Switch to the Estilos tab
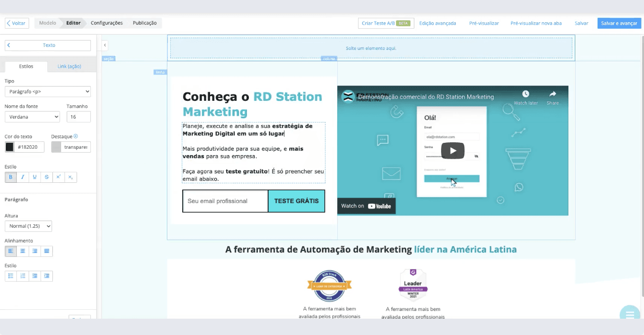This screenshot has height=335, width=644. coord(26,66)
